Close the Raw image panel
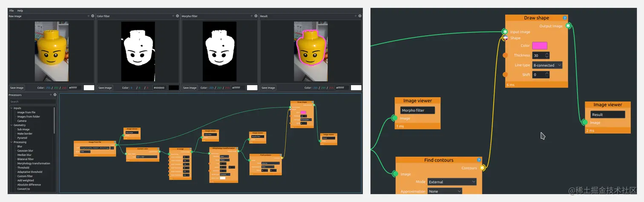The width and height of the screenshot is (644, 202). (x=92, y=16)
